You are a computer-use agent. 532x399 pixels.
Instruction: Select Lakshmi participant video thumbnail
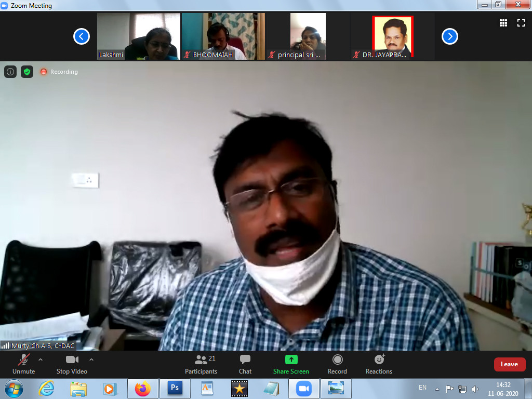point(139,36)
